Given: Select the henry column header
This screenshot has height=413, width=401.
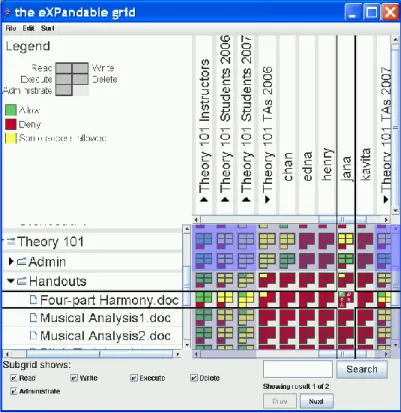Looking at the screenshot, I should click(327, 164).
